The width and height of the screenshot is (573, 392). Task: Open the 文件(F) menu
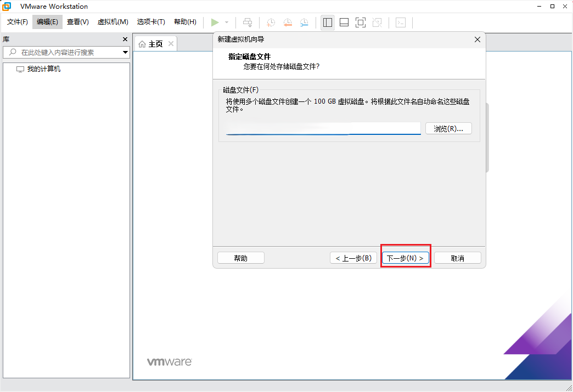coord(18,22)
